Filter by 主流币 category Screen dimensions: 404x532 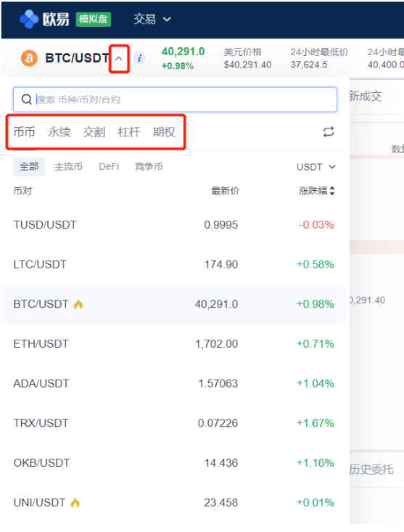click(x=68, y=167)
